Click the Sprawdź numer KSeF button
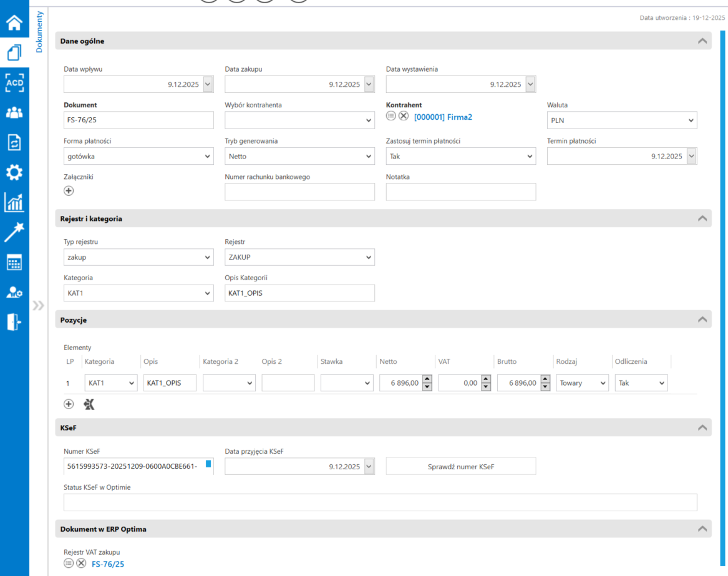 460,467
